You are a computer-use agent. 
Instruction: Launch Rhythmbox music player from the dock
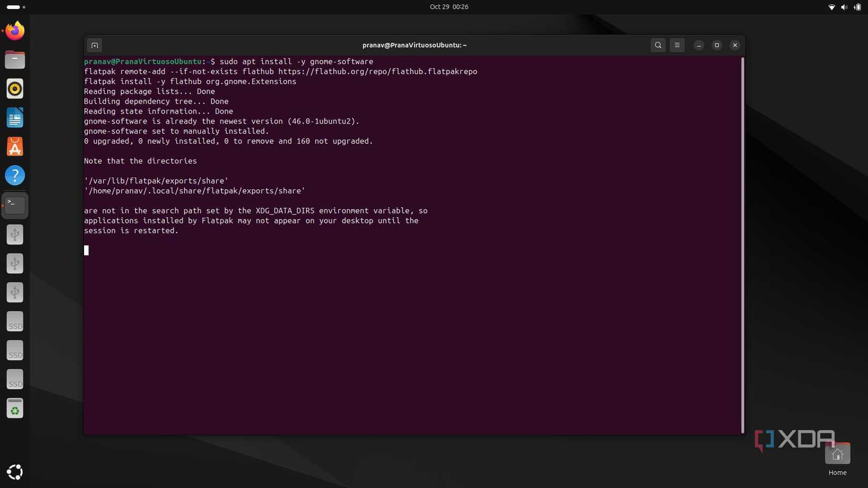14,88
